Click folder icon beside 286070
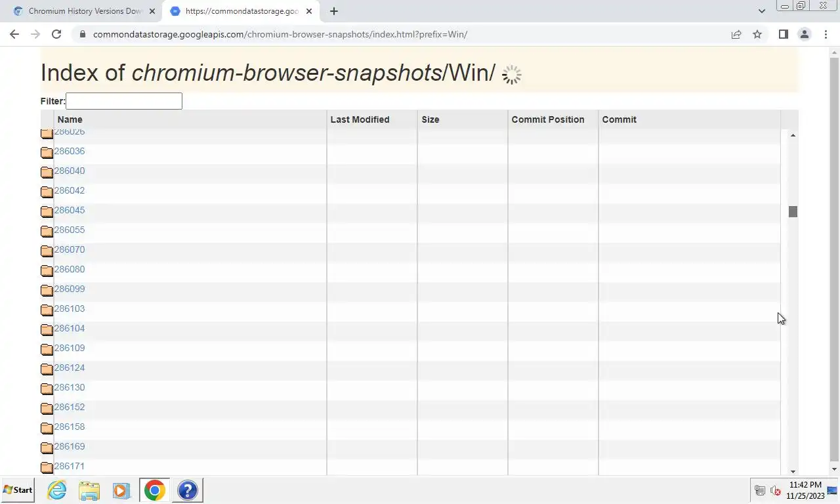Screen dimensions: 840x504 pyautogui.click(x=47, y=251)
